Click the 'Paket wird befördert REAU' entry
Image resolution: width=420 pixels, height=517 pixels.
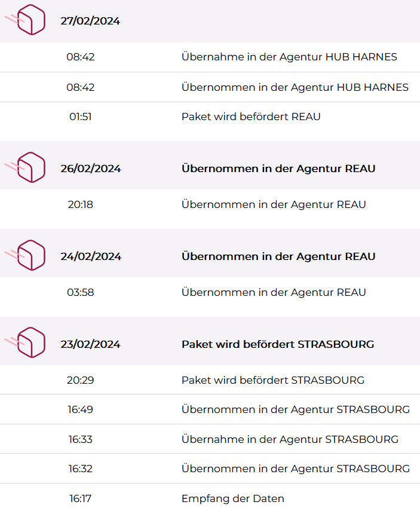coord(210,117)
